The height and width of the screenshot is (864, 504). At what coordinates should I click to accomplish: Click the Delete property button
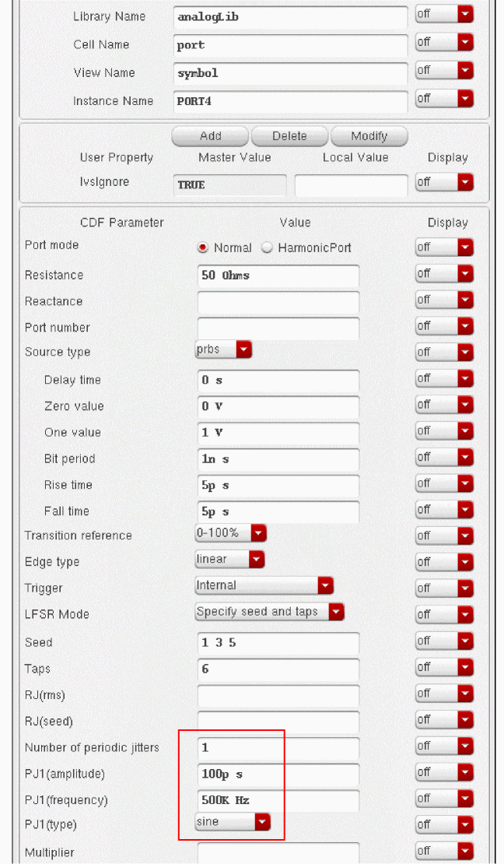click(289, 135)
